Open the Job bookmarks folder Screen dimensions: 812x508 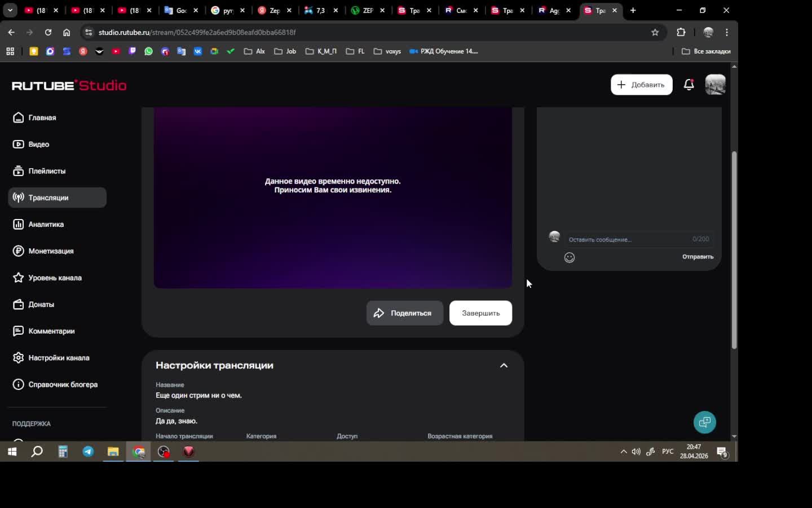point(285,51)
